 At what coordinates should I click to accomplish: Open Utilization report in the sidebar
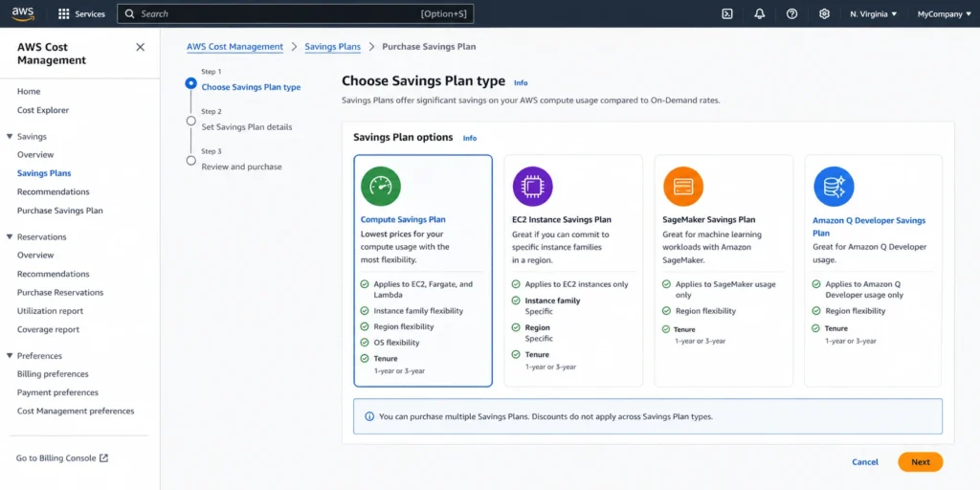tap(50, 311)
